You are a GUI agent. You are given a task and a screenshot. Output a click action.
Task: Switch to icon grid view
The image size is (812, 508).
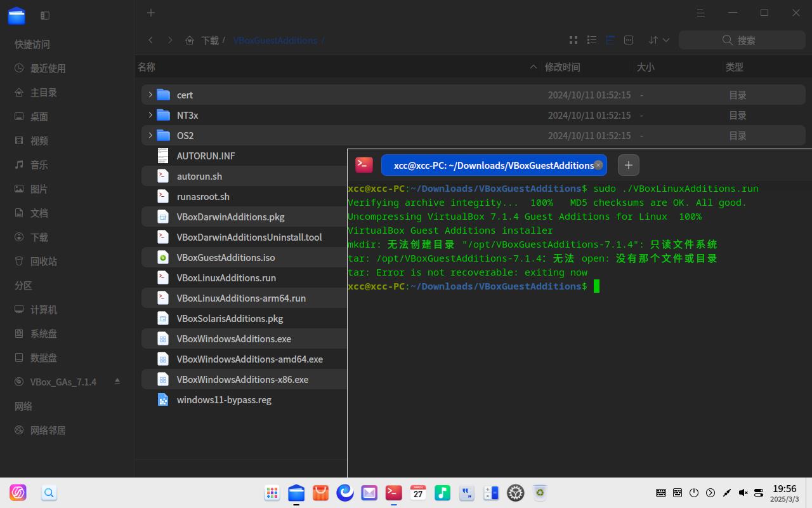(573, 40)
